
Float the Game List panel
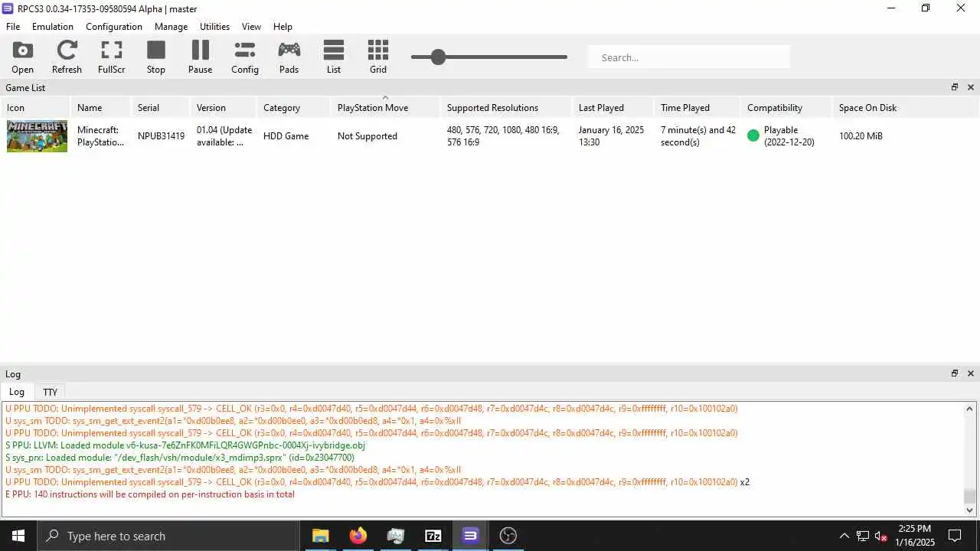(955, 87)
